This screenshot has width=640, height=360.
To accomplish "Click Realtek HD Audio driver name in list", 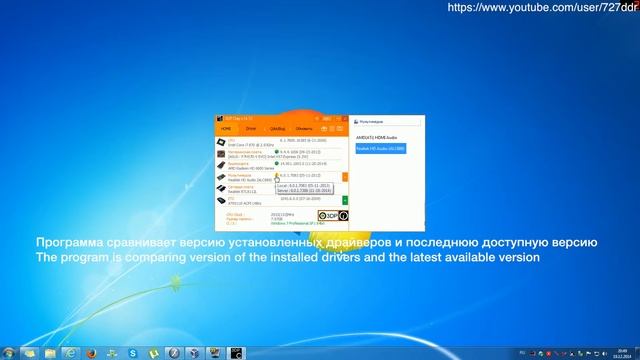I will pyautogui.click(x=249, y=180).
